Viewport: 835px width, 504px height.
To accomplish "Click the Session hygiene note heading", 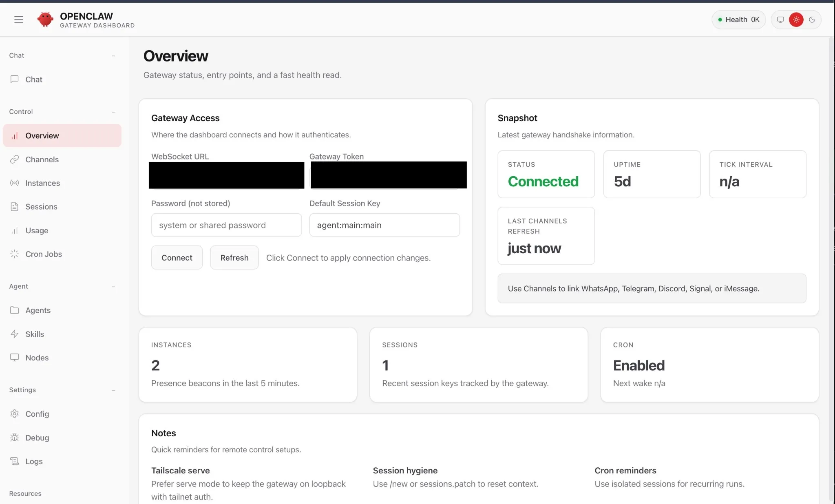I will coord(405,471).
